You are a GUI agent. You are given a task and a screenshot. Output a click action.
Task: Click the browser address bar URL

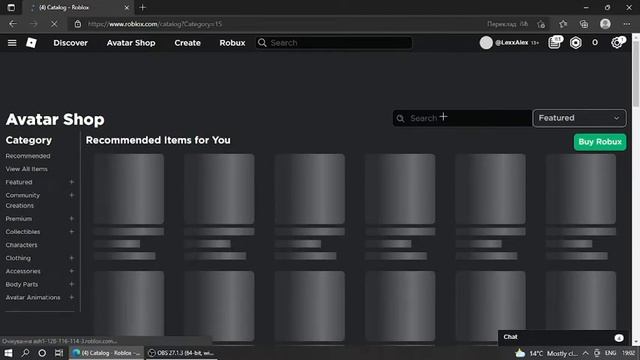click(155, 24)
